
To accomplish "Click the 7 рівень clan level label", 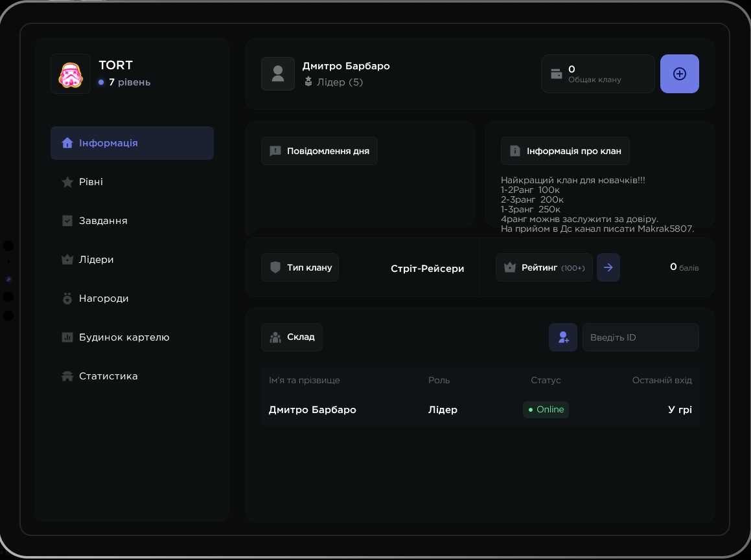I will tap(130, 82).
